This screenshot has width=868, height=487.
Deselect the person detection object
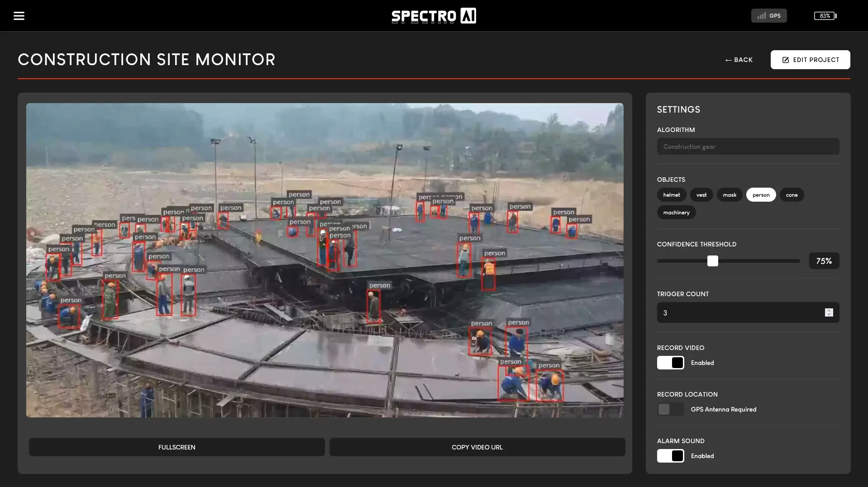pyautogui.click(x=760, y=194)
